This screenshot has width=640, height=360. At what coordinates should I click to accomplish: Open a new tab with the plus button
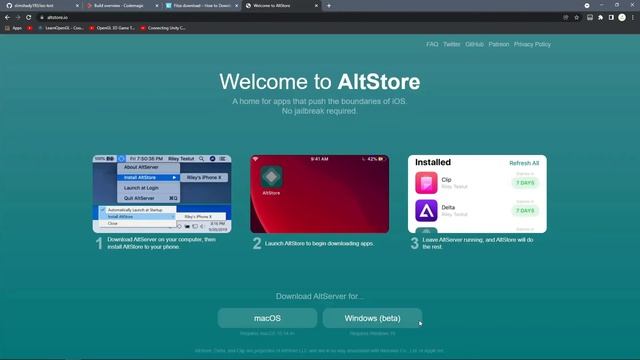pos(329,6)
